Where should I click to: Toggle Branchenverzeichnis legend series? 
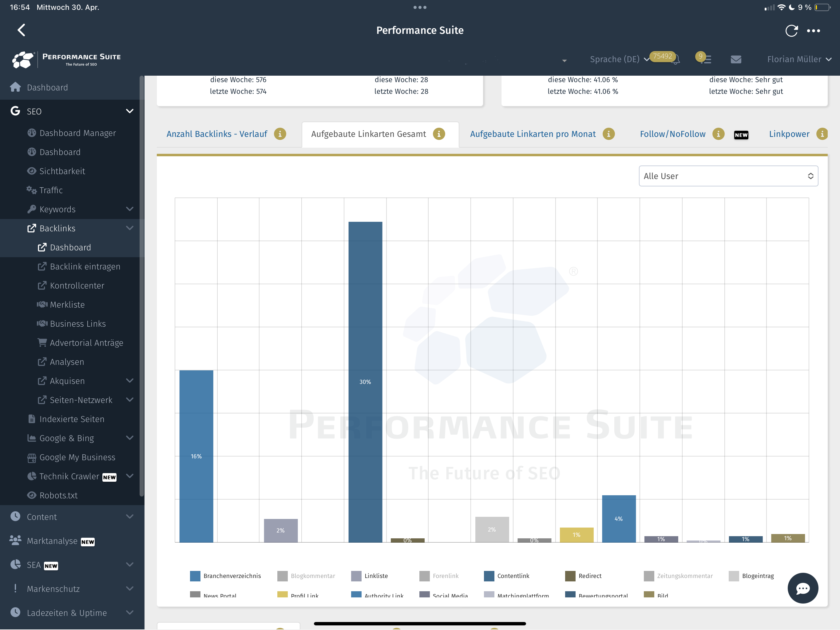point(225,576)
